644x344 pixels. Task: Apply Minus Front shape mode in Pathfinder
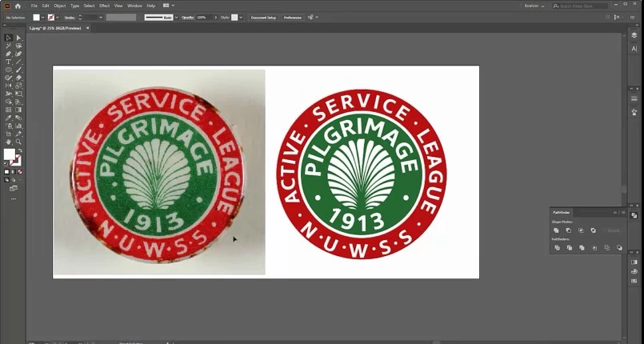click(569, 230)
